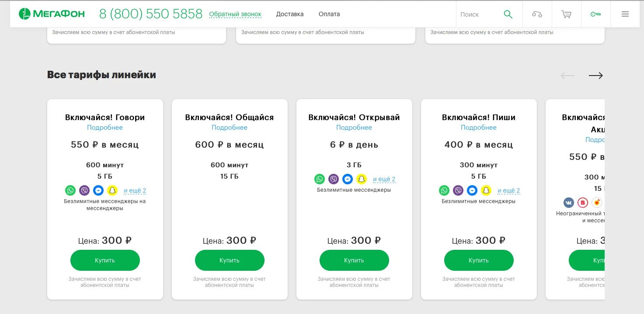The image size is (644, 314).
Task: Open Подробнее under Включайся! Пиши
Action: click(x=479, y=128)
